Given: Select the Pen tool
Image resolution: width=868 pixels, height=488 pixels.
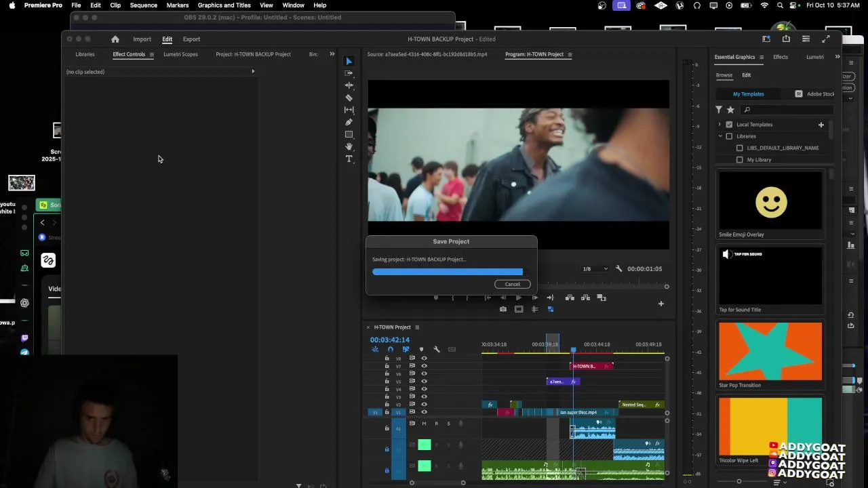Looking at the screenshot, I should [349, 122].
